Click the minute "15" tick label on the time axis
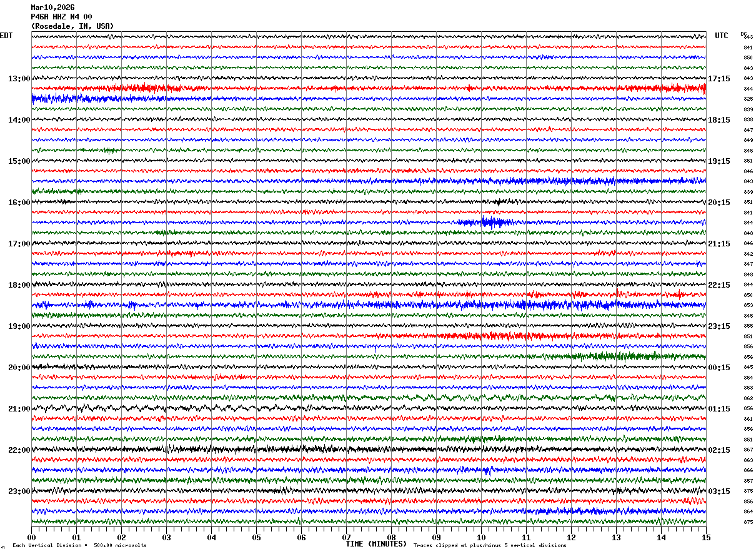 pyautogui.click(x=706, y=538)
